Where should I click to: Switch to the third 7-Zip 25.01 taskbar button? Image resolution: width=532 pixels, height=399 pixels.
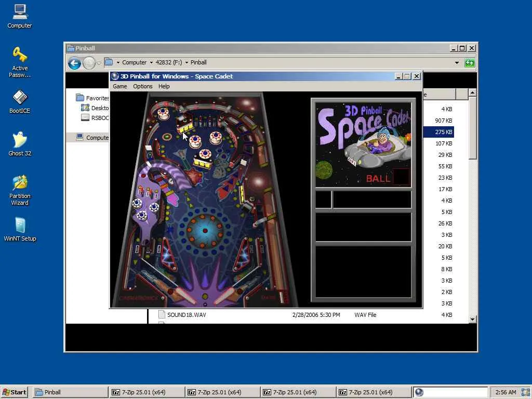pos(298,392)
